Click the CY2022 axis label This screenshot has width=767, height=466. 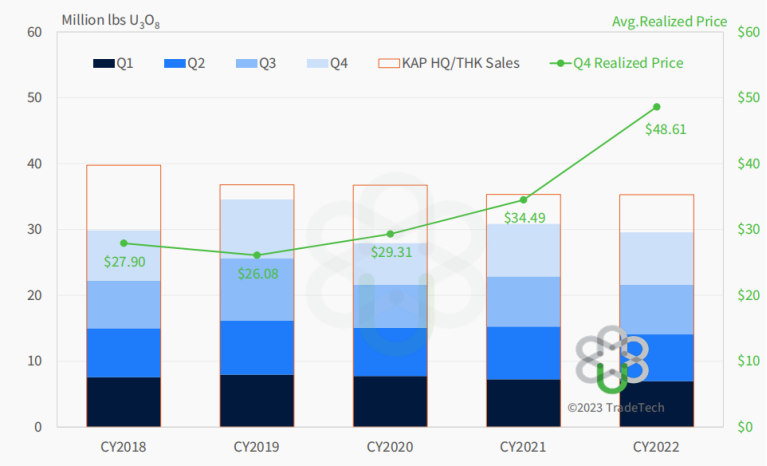click(x=656, y=446)
